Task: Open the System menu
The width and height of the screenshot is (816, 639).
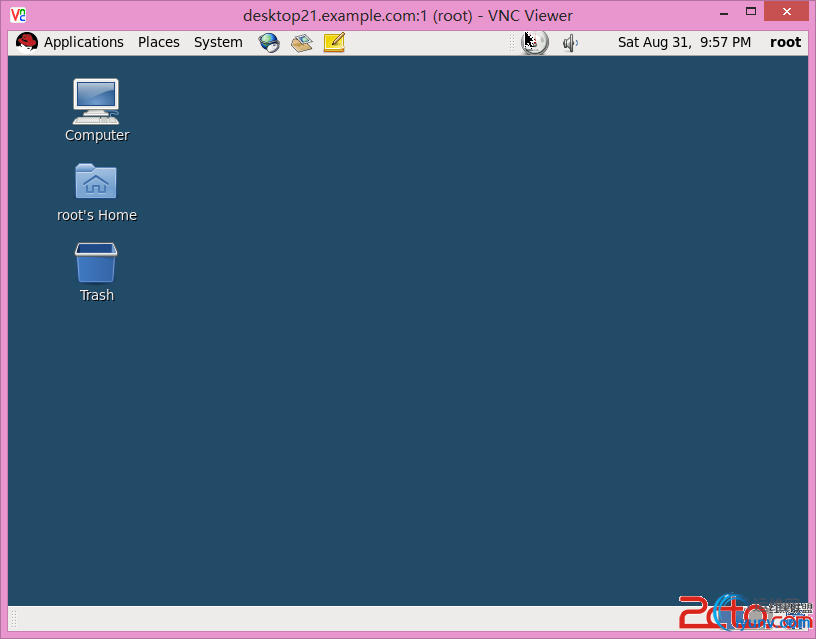Action: pyautogui.click(x=218, y=42)
